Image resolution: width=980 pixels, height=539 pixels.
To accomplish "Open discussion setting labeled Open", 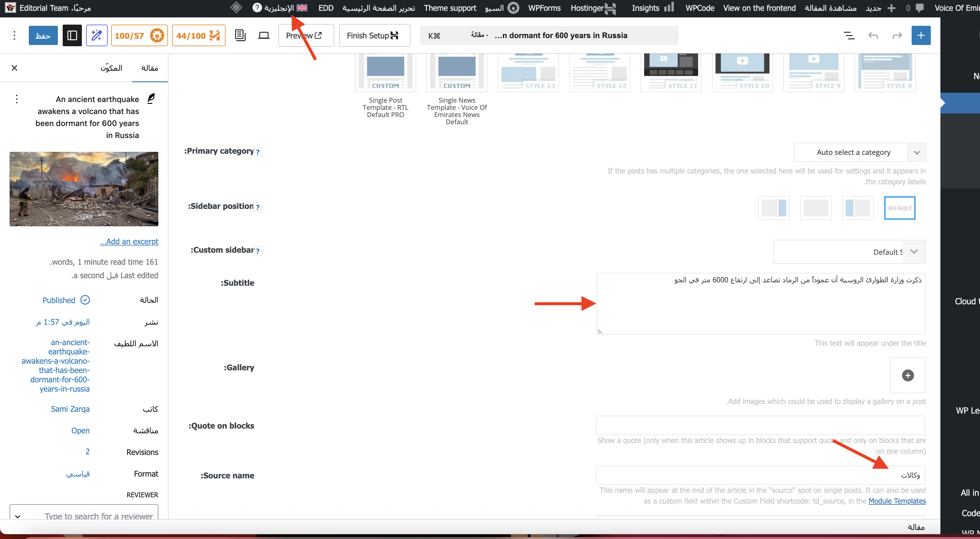I will [x=81, y=431].
